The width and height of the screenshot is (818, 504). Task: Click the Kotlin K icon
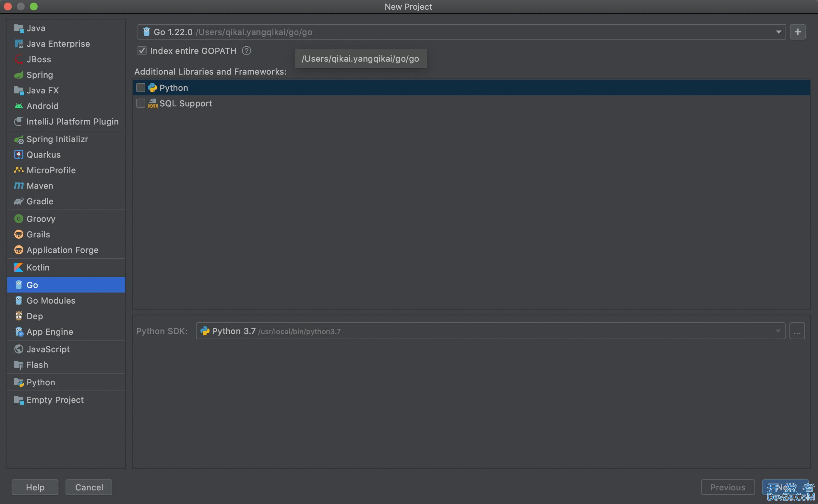click(19, 267)
